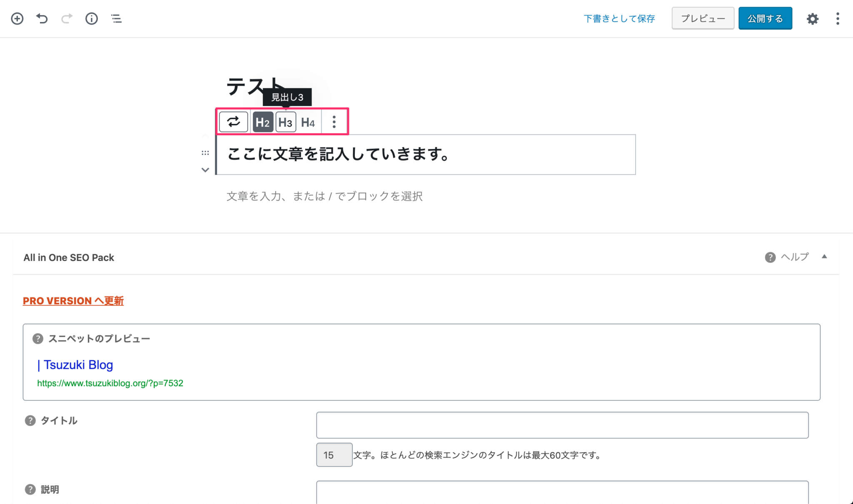The width and height of the screenshot is (853, 504).
Task: Open the top-right more tools menu
Action: pos(838,19)
